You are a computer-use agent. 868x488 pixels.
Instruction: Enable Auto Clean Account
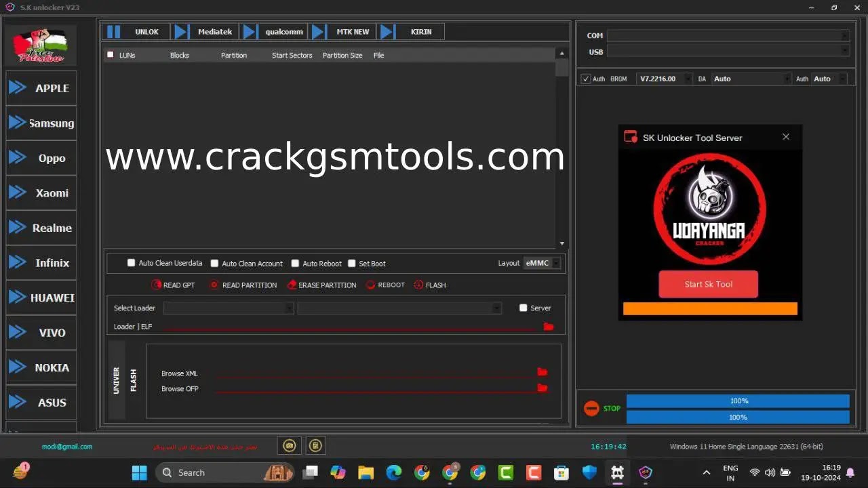pos(214,263)
